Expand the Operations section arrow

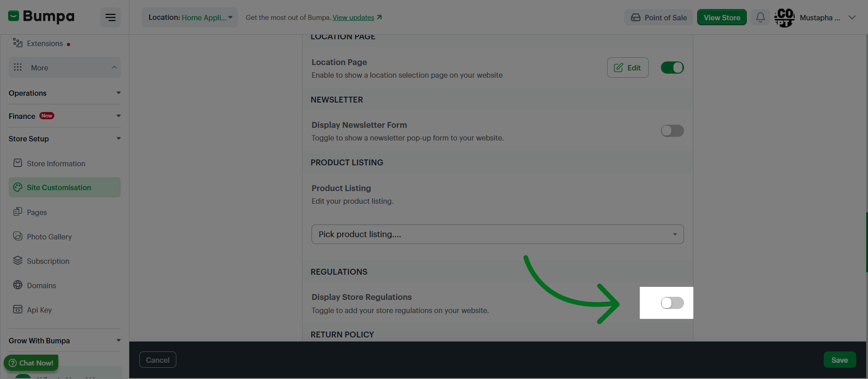click(118, 93)
